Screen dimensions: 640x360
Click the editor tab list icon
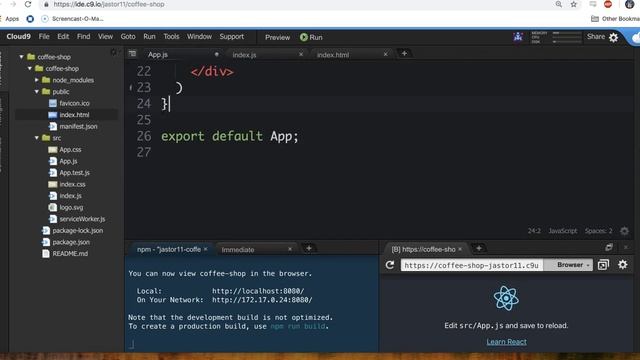click(132, 53)
